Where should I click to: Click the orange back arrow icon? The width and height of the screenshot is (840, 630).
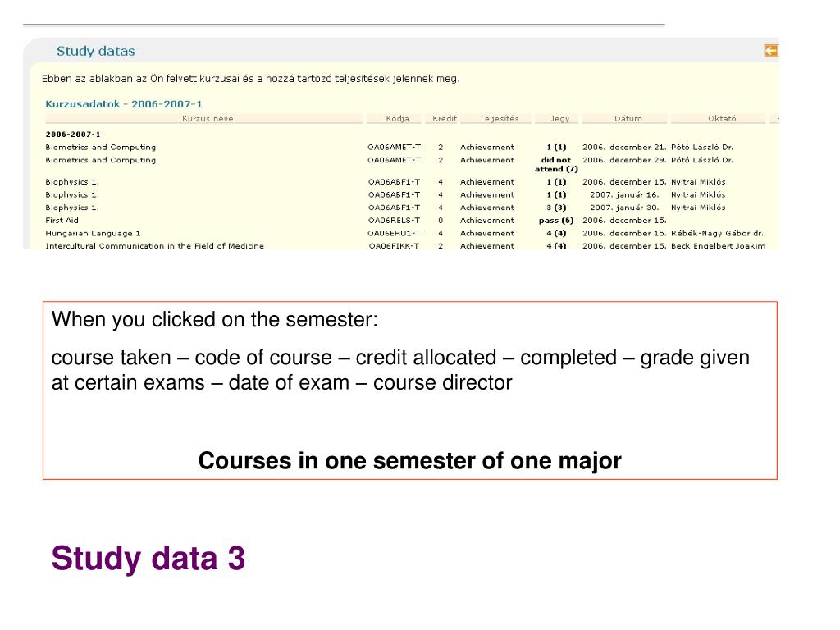click(771, 51)
